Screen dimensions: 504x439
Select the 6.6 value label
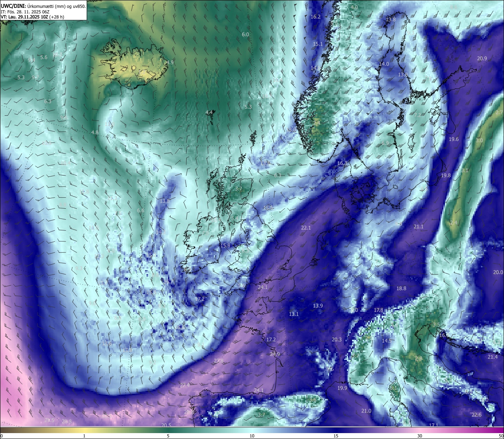tap(141, 210)
